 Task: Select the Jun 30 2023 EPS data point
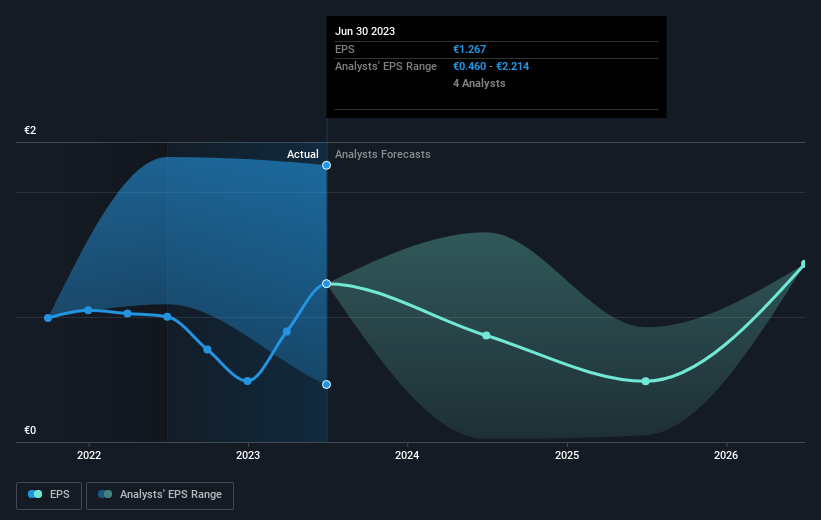click(x=326, y=284)
